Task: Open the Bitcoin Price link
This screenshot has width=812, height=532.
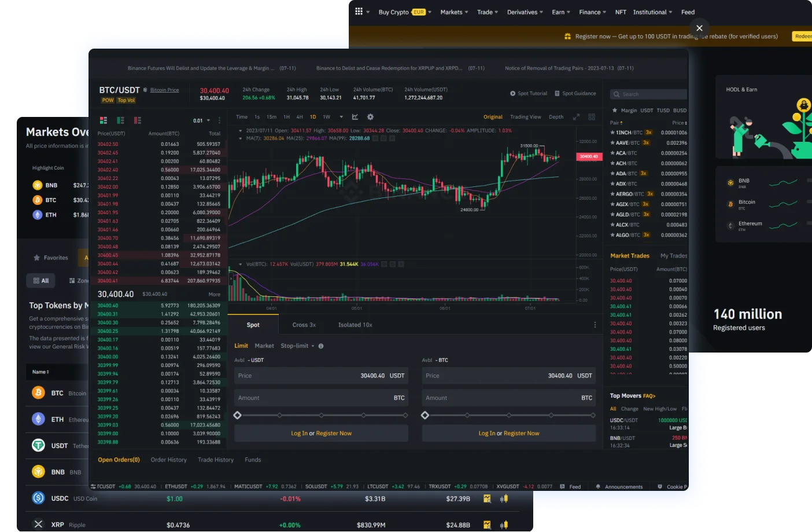Action: pyautogui.click(x=164, y=90)
